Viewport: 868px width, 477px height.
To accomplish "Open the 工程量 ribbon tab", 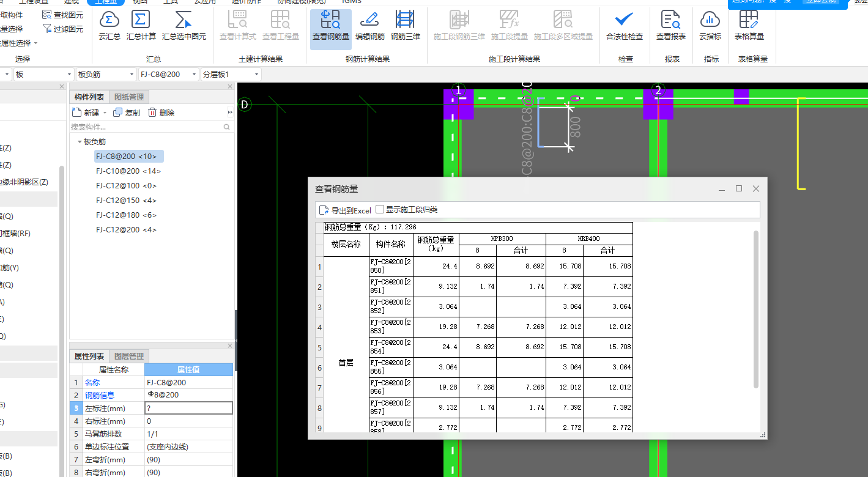I will (106, 2).
